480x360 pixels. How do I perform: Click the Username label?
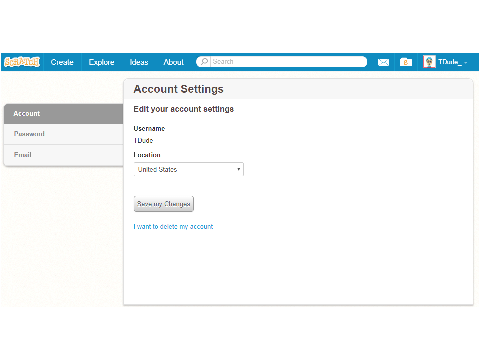coord(149,129)
